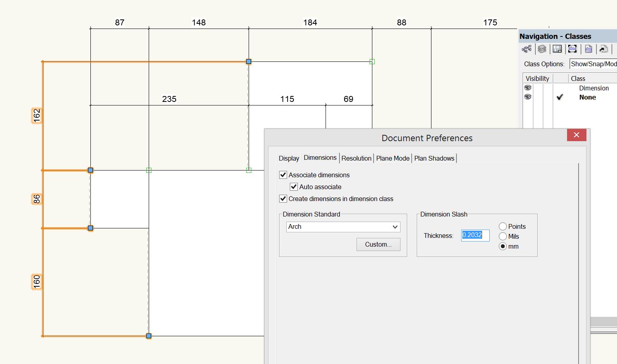Viewport: 617px width, 364px height.
Task: Click the Thickness input field
Action: [x=475, y=235]
